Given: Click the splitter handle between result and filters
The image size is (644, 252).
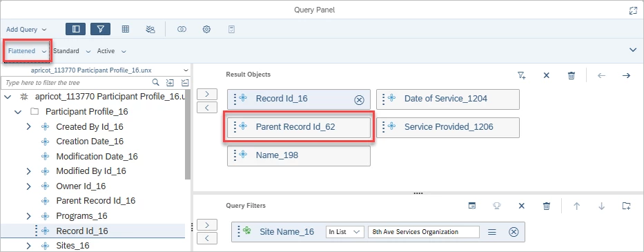Looking at the screenshot, I should (418, 193).
